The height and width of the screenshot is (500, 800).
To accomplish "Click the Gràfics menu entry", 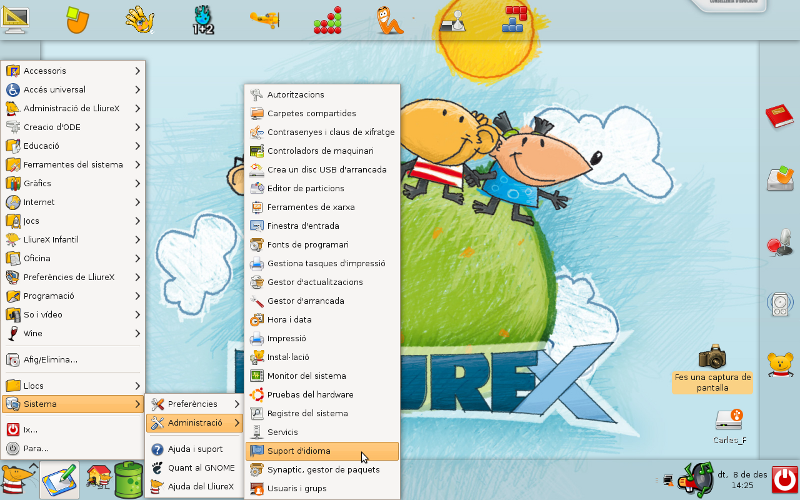I will coord(73,183).
